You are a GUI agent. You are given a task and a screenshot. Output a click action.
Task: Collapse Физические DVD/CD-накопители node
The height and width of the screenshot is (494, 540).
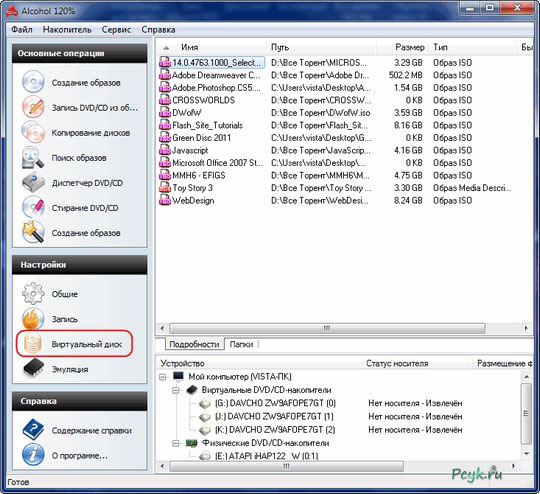(x=176, y=443)
